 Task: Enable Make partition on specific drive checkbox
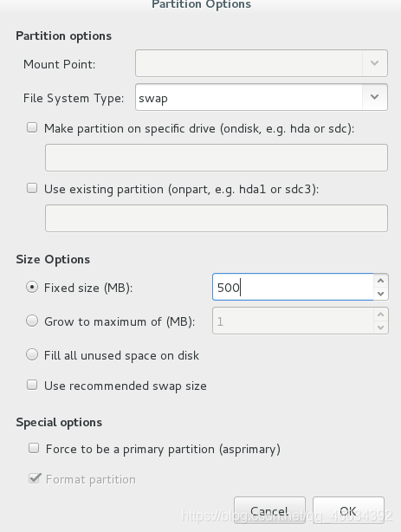(32, 128)
